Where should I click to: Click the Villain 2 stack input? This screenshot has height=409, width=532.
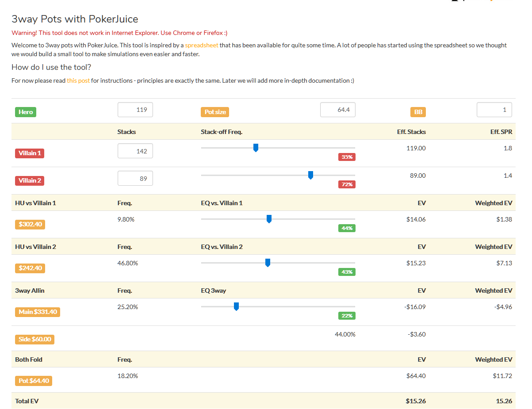click(x=135, y=178)
